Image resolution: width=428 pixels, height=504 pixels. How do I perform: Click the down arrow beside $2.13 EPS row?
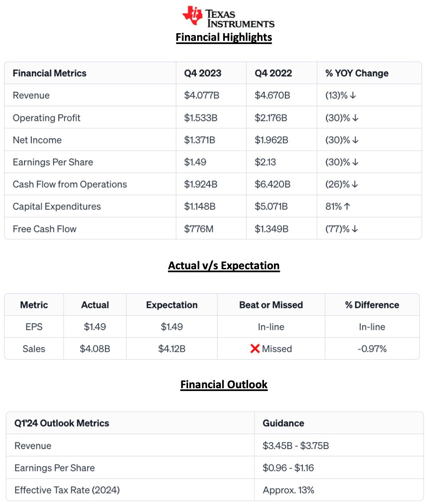pyautogui.click(x=355, y=163)
